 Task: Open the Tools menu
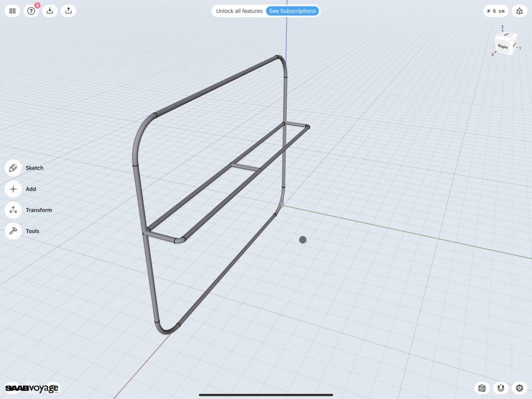tap(13, 231)
